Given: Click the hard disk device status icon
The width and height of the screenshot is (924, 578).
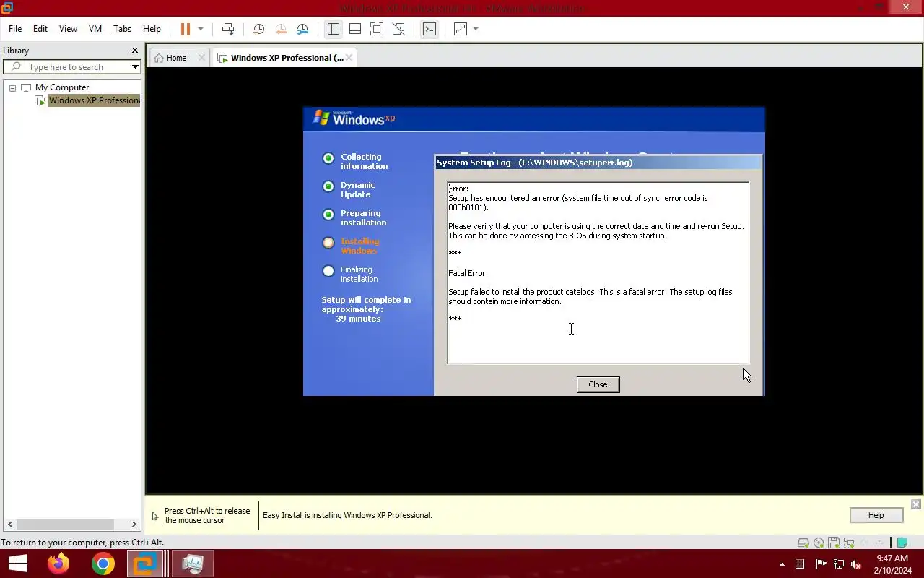Looking at the screenshot, I should [803, 543].
